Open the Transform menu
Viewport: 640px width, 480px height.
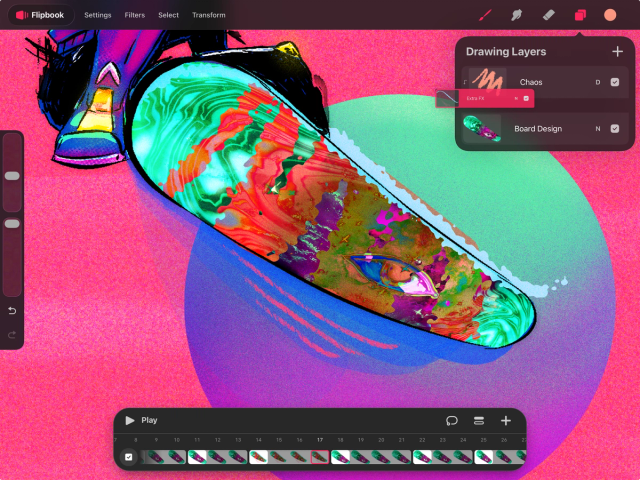pos(209,15)
